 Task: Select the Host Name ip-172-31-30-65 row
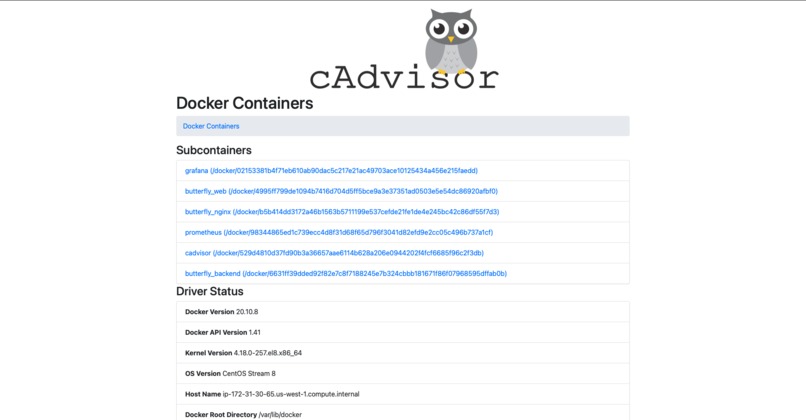pyautogui.click(x=402, y=394)
